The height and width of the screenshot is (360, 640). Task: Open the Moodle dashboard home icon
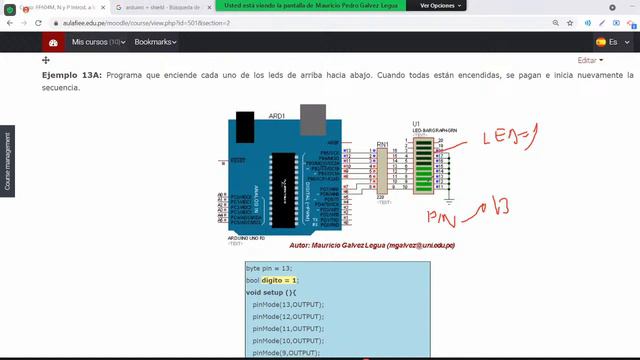(x=53, y=42)
